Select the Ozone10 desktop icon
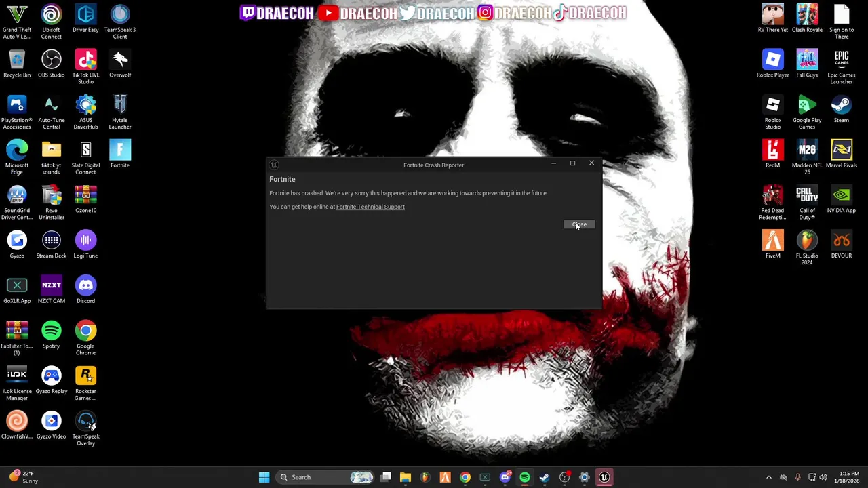The image size is (868, 488). click(x=85, y=199)
